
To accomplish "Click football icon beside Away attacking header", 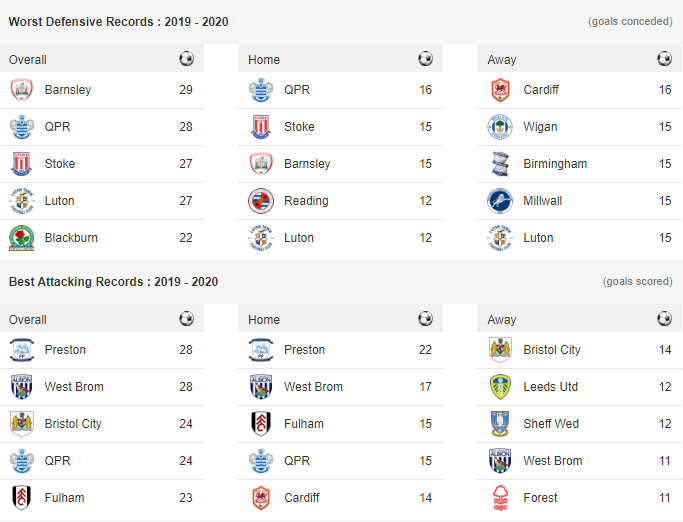I will click(665, 319).
